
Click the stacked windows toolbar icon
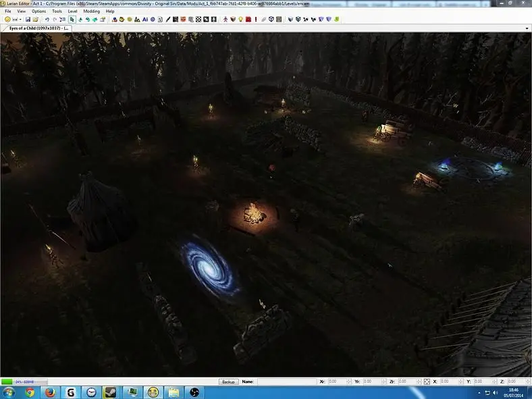click(103, 20)
